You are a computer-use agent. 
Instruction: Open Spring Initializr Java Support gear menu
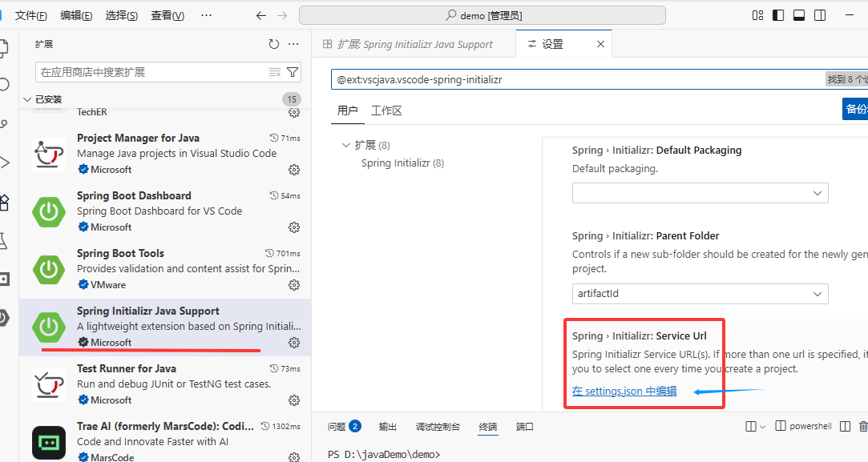coord(294,343)
